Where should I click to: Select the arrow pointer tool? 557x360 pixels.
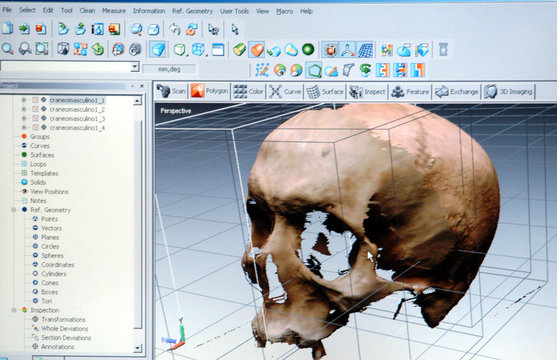coord(235,29)
